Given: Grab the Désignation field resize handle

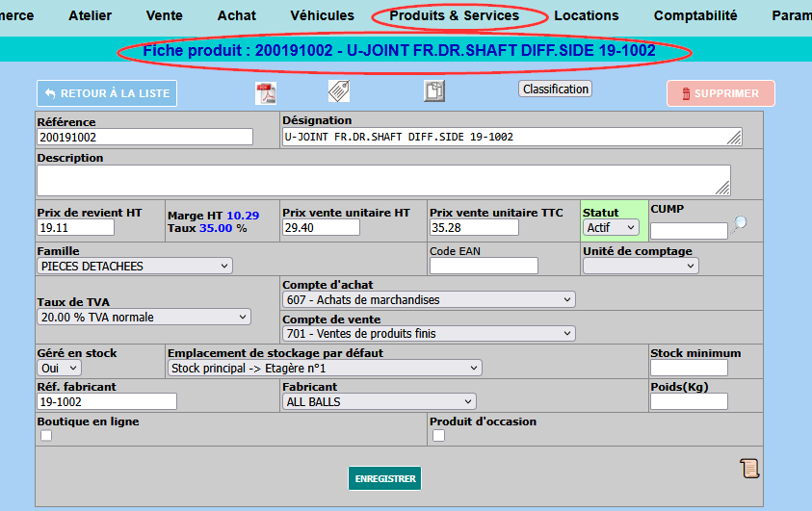Looking at the screenshot, I should 734,138.
